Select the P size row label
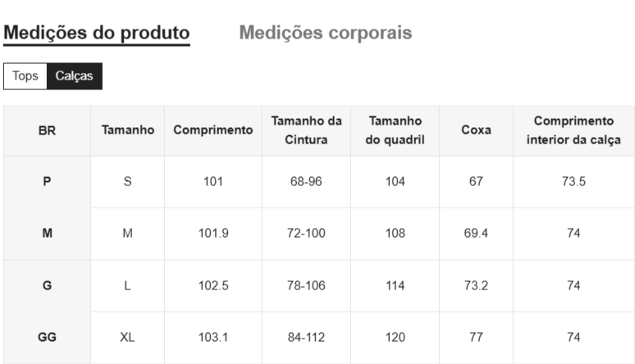Image resolution: width=635 pixels, height=364 pixels. pos(47,182)
